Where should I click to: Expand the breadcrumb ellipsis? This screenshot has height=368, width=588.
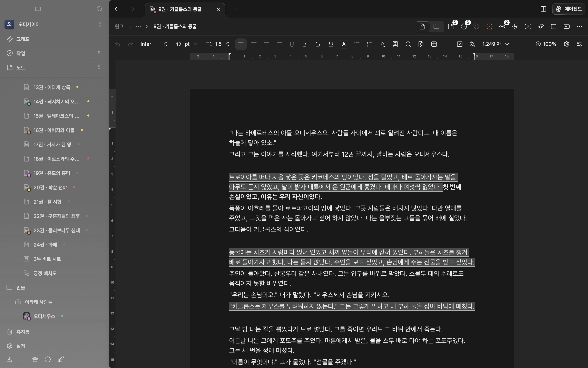coord(138,27)
